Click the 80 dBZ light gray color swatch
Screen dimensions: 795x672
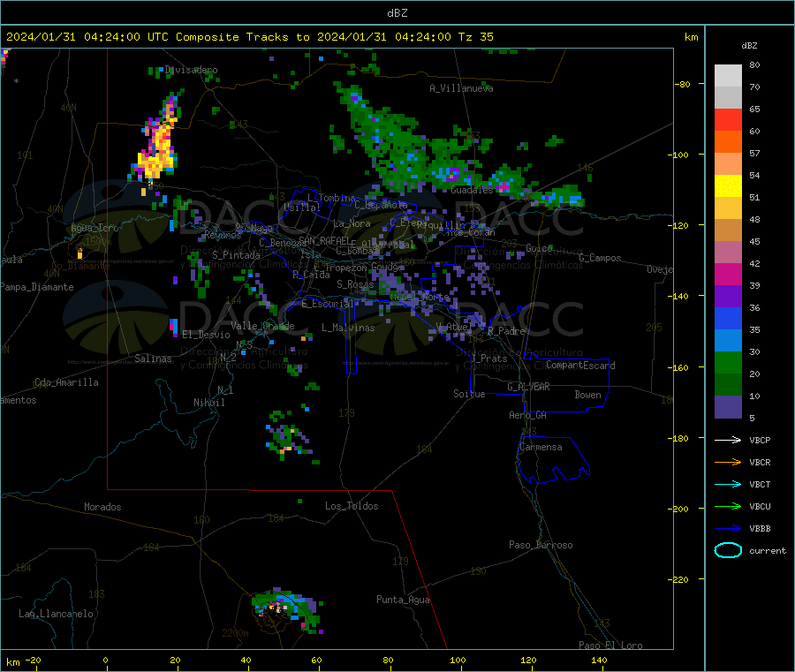[728, 76]
